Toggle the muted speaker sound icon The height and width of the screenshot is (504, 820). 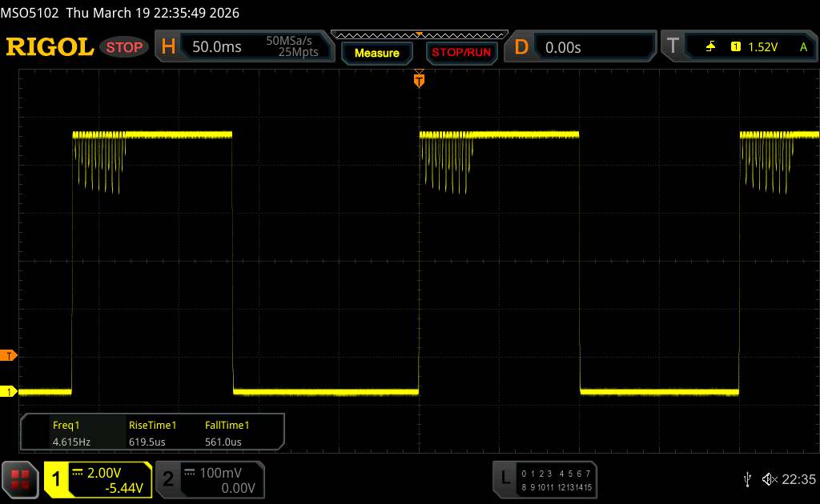point(769,478)
